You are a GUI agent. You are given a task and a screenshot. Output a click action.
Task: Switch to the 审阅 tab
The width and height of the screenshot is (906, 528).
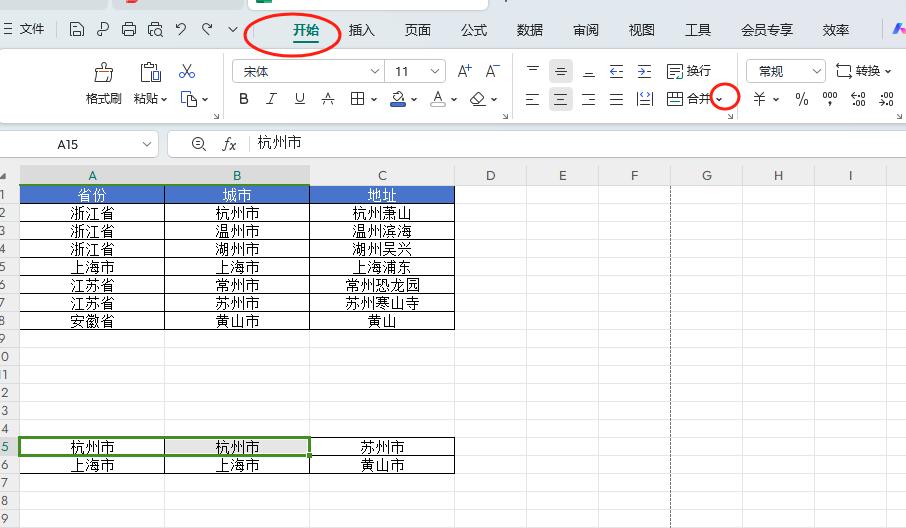tap(586, 30)
